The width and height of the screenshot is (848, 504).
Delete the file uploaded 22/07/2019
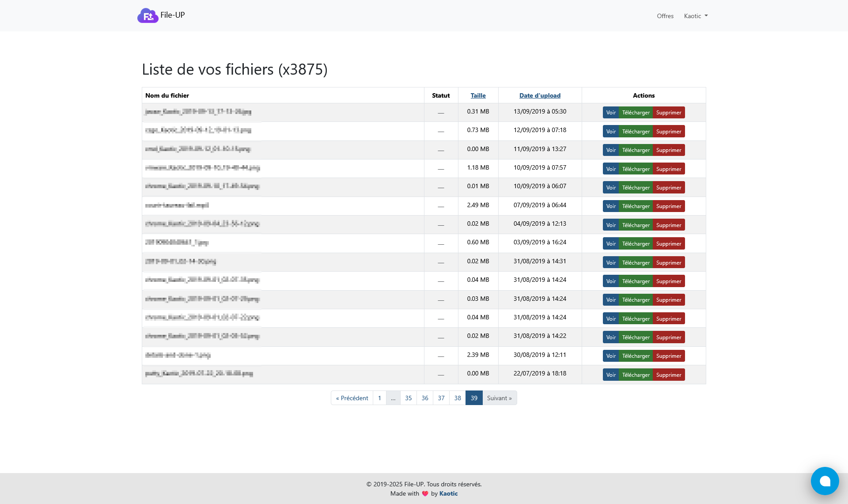pyautogui.click(x=668, y=375)
